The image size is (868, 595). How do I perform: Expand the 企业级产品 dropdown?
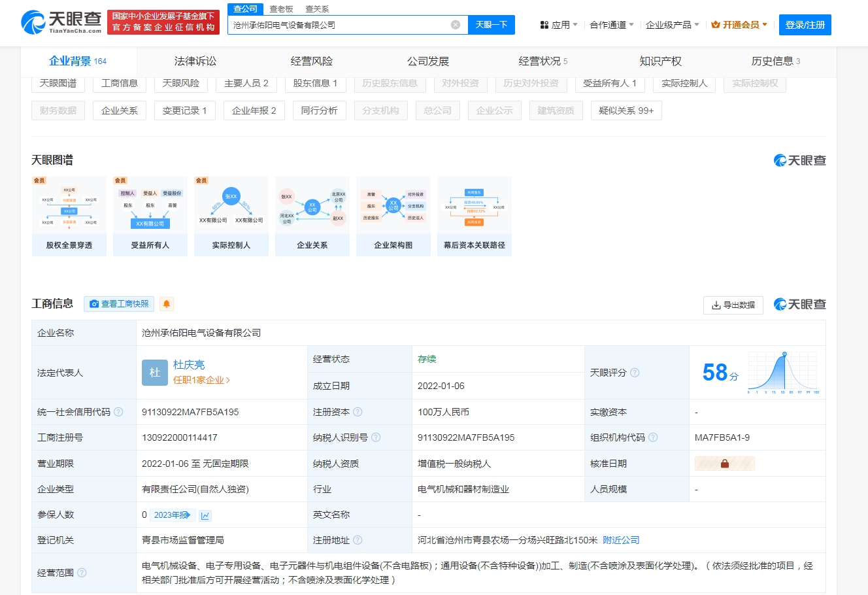pos(673,25)
